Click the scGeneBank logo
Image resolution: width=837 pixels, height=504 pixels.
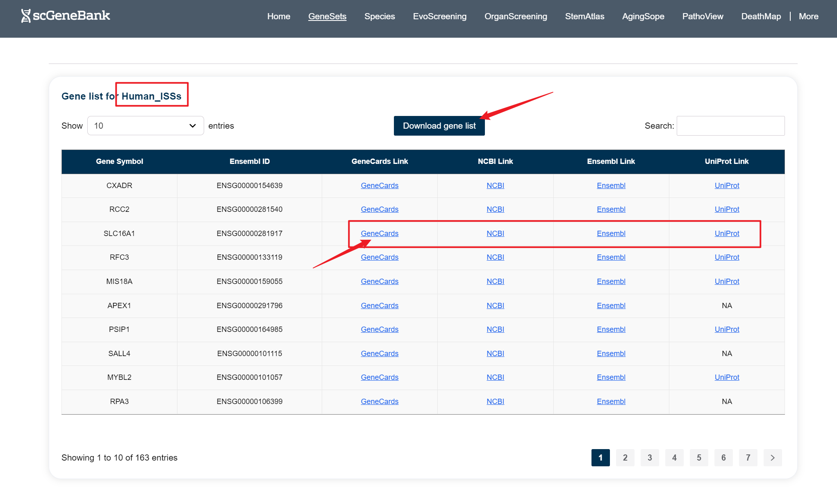point(66,16)
